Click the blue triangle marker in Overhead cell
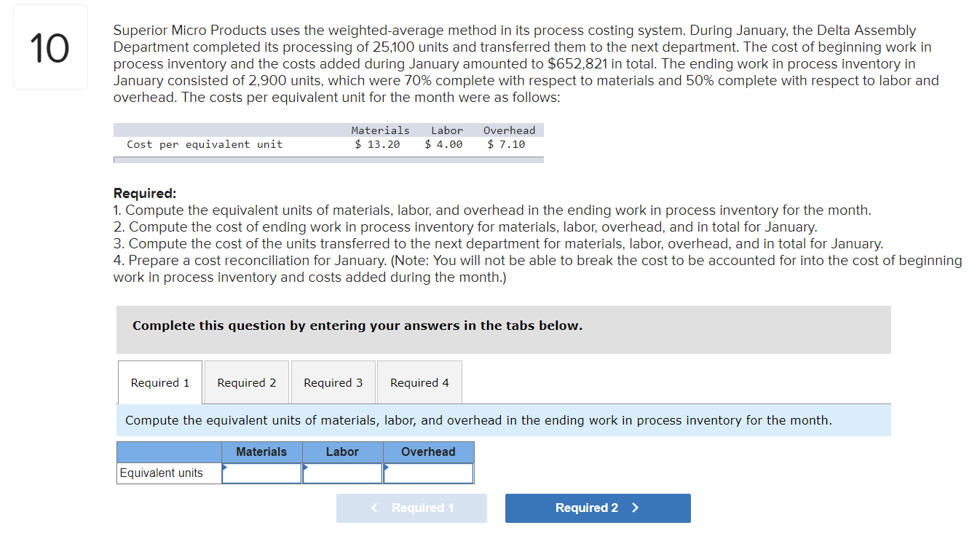980x552 pixels. [387, 467]
